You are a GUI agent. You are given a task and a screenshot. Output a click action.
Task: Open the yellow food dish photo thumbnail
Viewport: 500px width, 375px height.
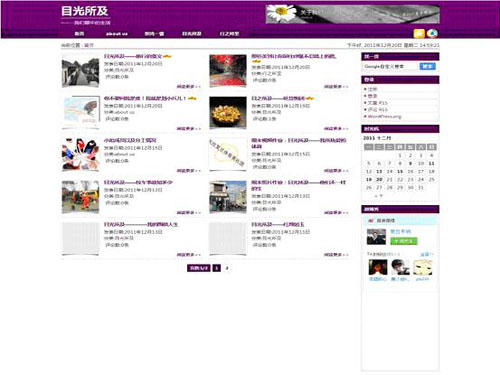click(228, 113)
